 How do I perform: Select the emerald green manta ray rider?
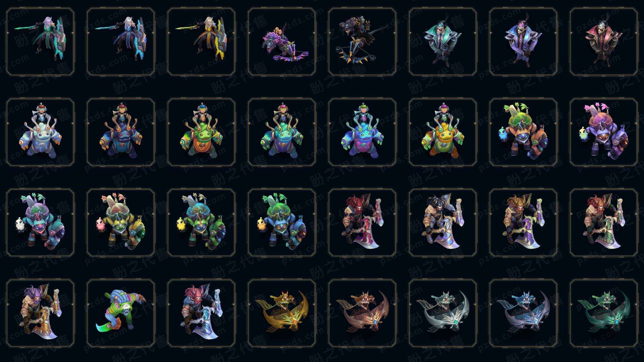pos(604,313)
